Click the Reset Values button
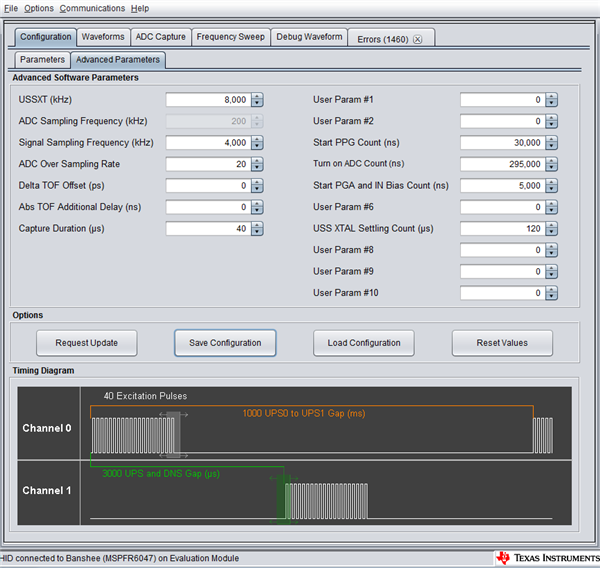Image resolution: width=600 pixels, height=568 pixels. coord(502,343)
